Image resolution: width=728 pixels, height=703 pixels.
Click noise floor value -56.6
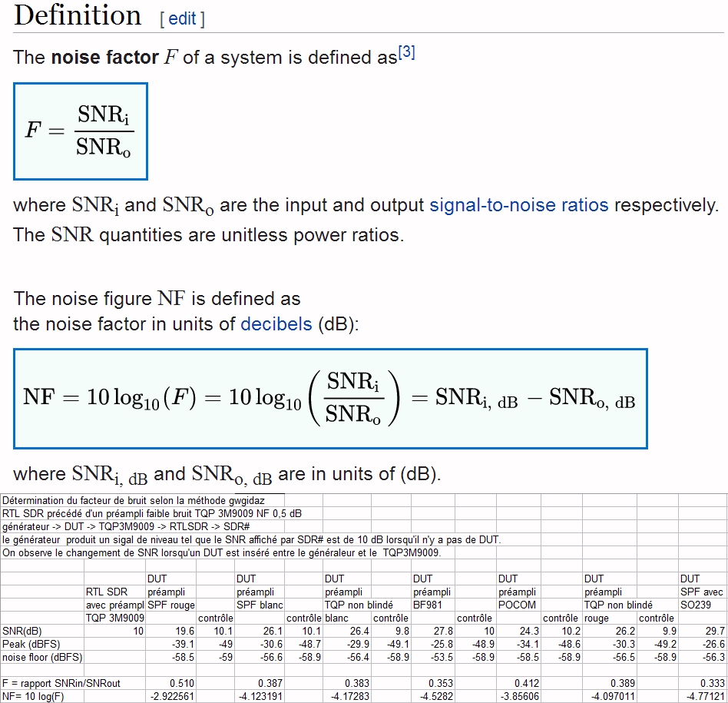point(271,657)
